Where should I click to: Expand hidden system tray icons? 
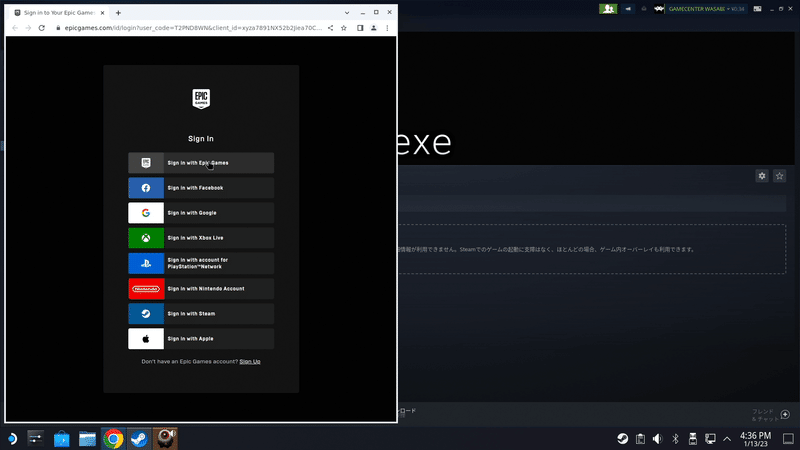pos(727,439)
